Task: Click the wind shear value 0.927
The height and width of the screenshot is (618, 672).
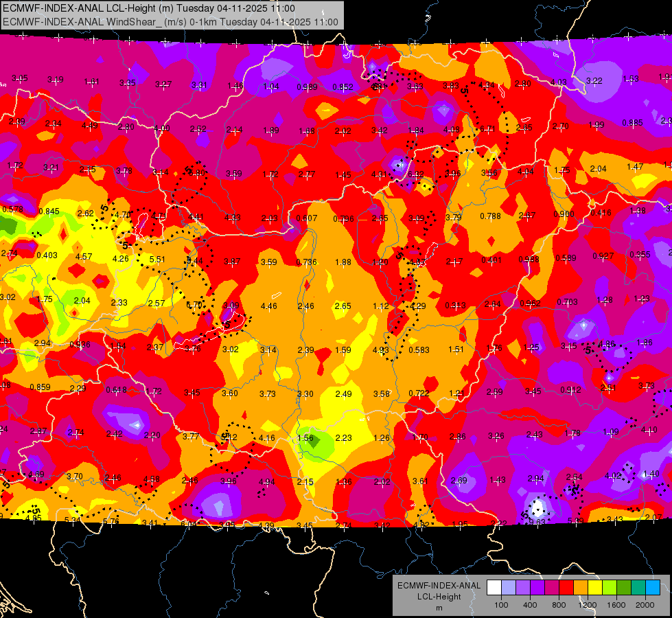Action: point(603,256)
